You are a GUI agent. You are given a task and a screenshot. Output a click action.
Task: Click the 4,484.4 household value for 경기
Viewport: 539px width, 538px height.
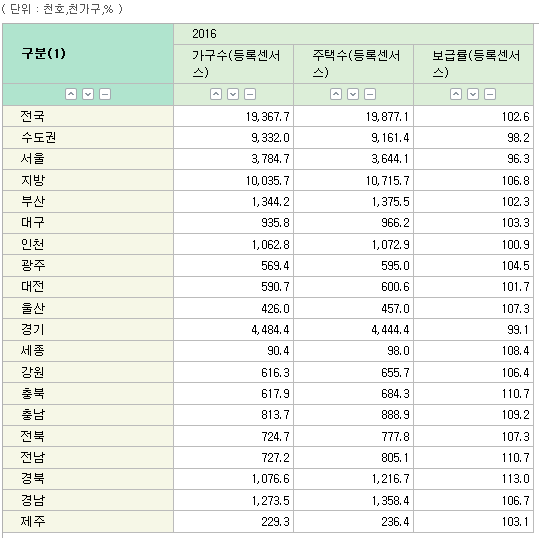[x=270, y=330]
